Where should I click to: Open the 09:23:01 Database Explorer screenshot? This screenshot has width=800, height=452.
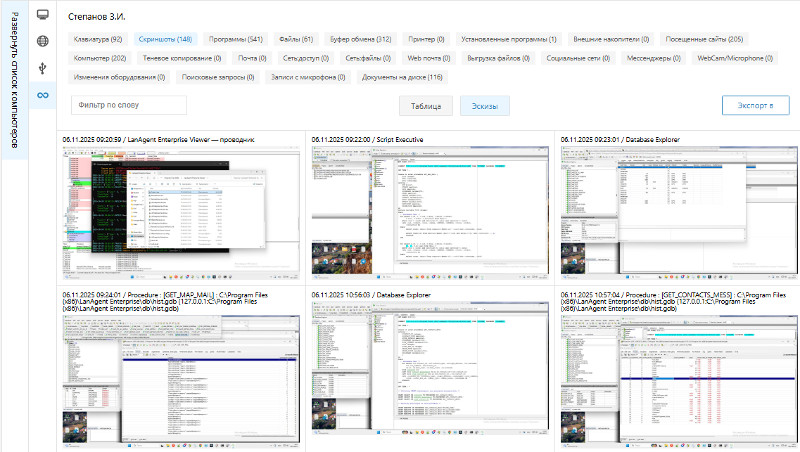point(679,210)
